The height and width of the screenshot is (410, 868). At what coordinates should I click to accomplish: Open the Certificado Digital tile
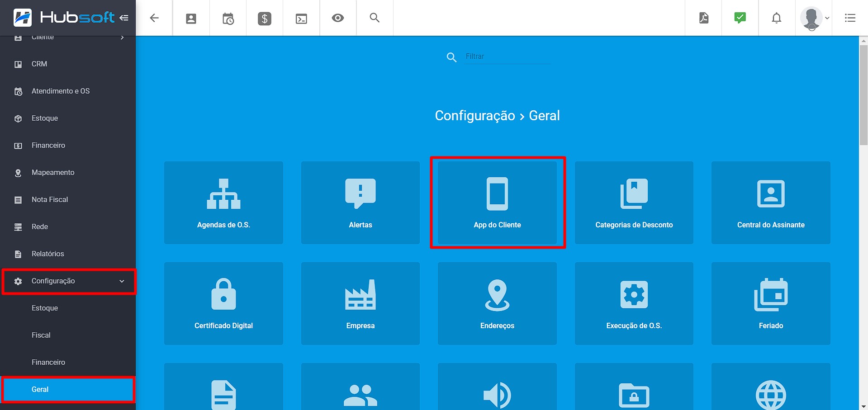pos(223,303)
